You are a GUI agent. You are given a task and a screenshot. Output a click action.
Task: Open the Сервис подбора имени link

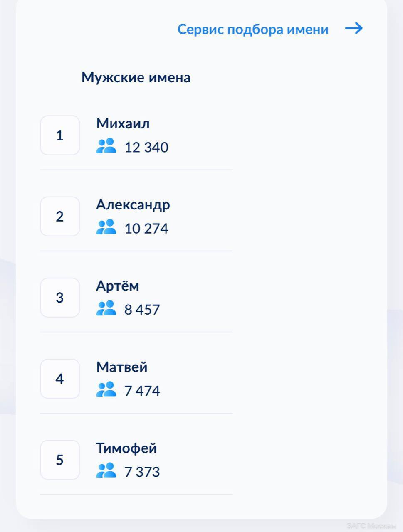(253, 30)
